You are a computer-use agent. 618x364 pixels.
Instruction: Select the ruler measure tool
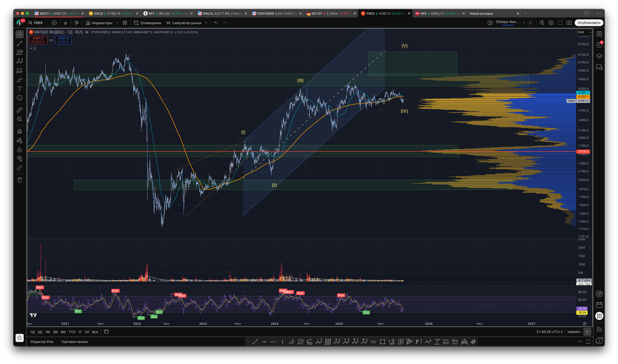(x=19, y=110)
